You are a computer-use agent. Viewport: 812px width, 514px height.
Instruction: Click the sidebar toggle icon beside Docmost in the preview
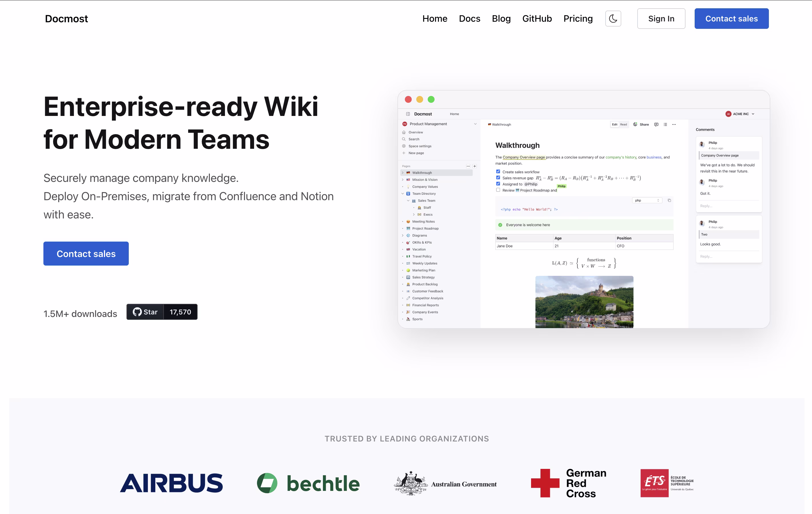(408, 114)
